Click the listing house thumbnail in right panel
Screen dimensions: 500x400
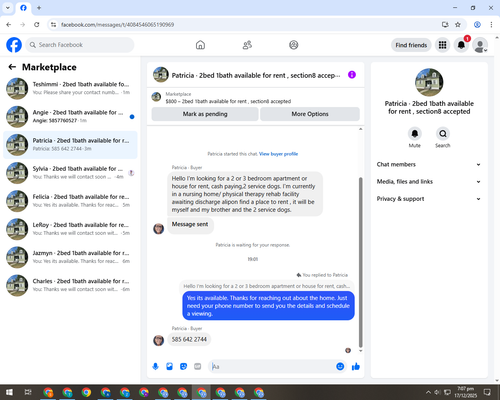click(429, 82)
